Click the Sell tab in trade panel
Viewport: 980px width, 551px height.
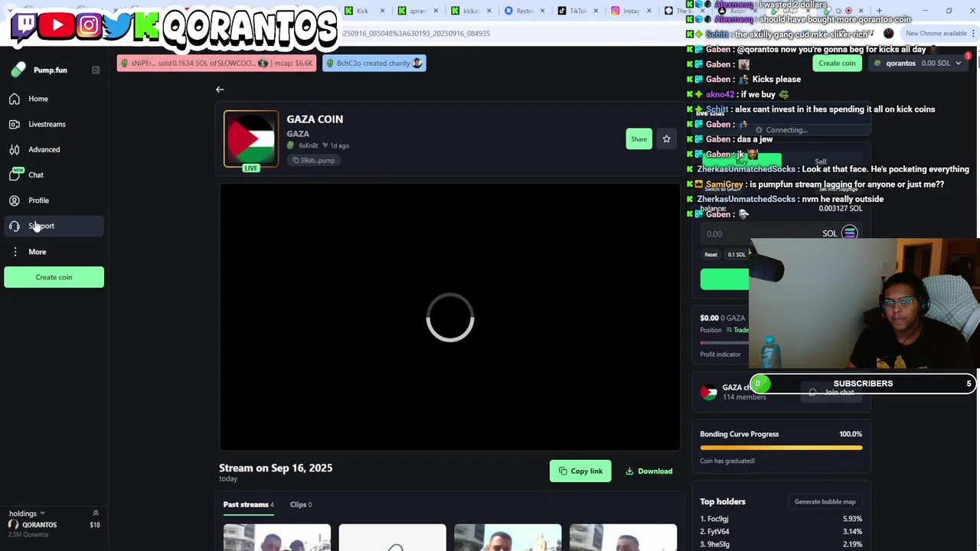[821, 162]
